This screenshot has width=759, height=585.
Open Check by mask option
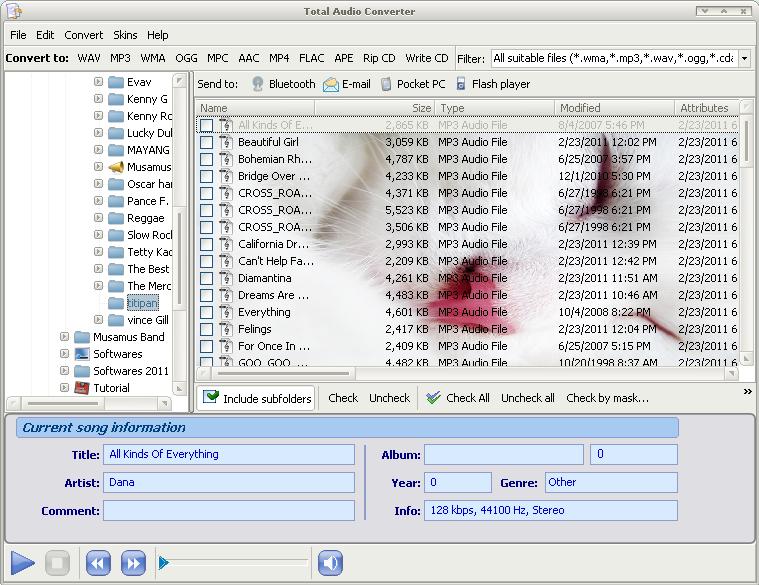(607, 398)
